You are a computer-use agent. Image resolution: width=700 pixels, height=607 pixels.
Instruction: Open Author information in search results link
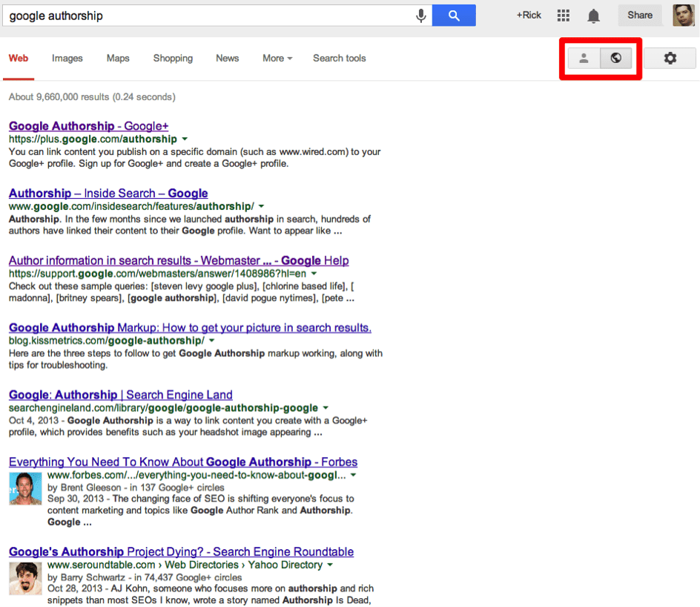pos(179,260)
